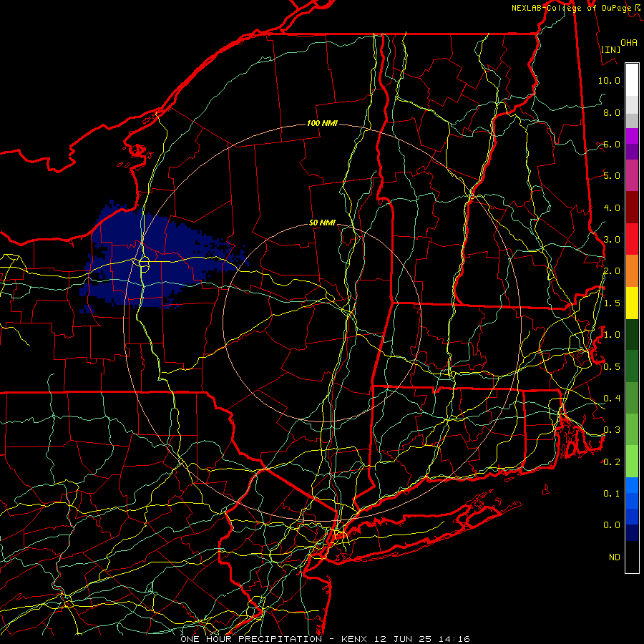
Task: Click the "0.5" legend value
Action: pyautogui.click(x=612, y=366)
